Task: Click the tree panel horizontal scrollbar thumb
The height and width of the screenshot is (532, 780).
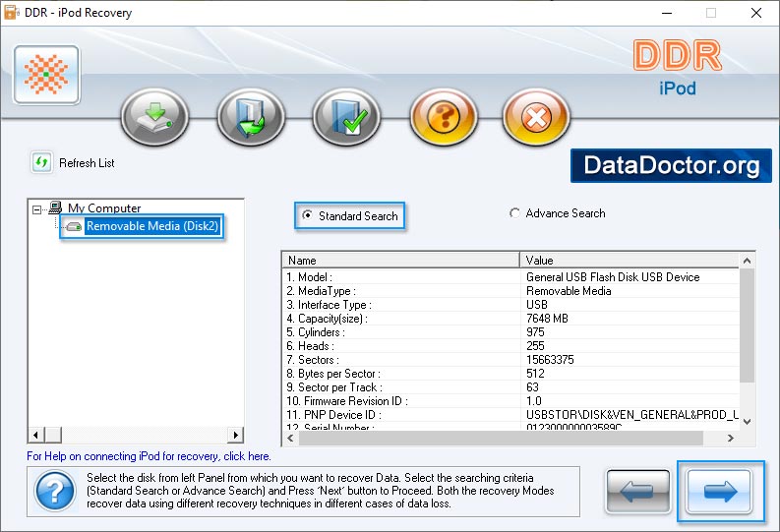Action: pyautogui.click(x=53, y=435)
